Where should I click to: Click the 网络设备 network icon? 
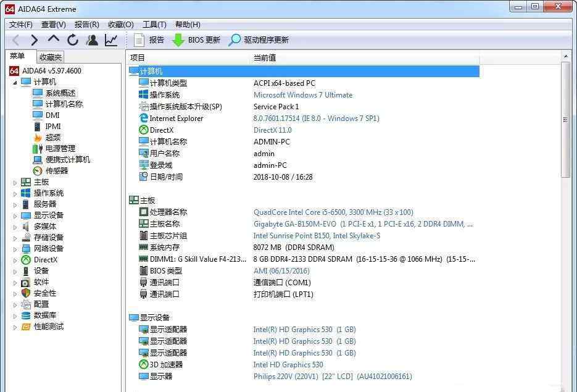[x=26, y=248]
